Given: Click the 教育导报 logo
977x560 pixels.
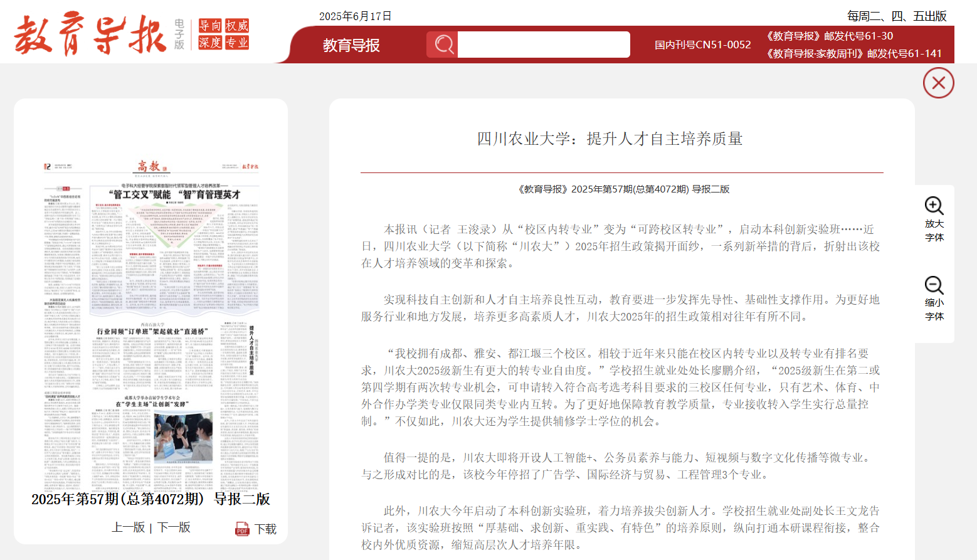Looking at the screenshot, I should tap(90, 34).
